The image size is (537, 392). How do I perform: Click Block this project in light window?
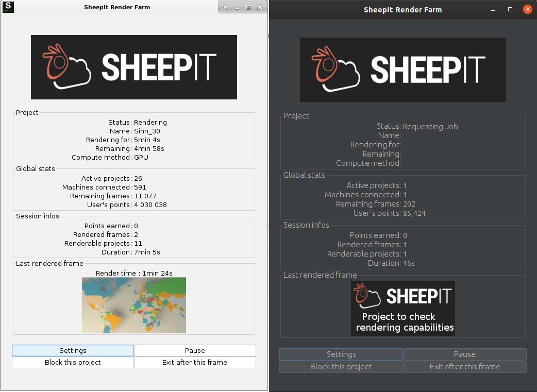(x=73, y=362)
